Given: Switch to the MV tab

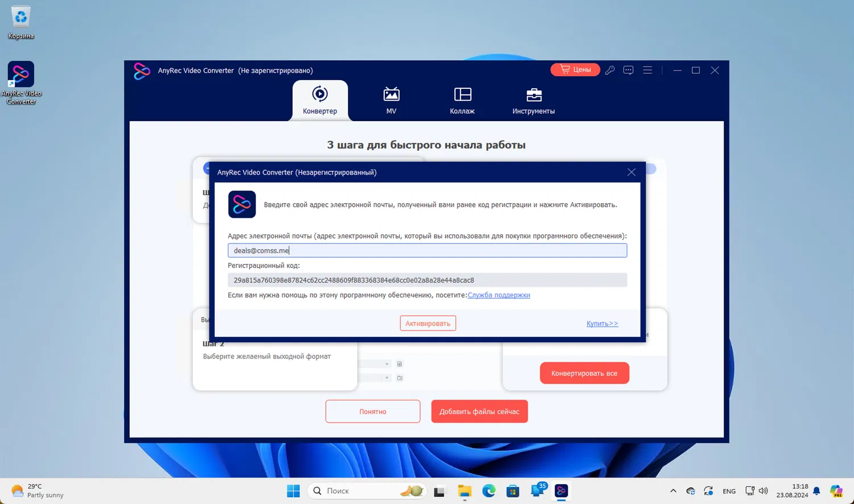Looking at the screenshot, I should [x=391, y=100].
